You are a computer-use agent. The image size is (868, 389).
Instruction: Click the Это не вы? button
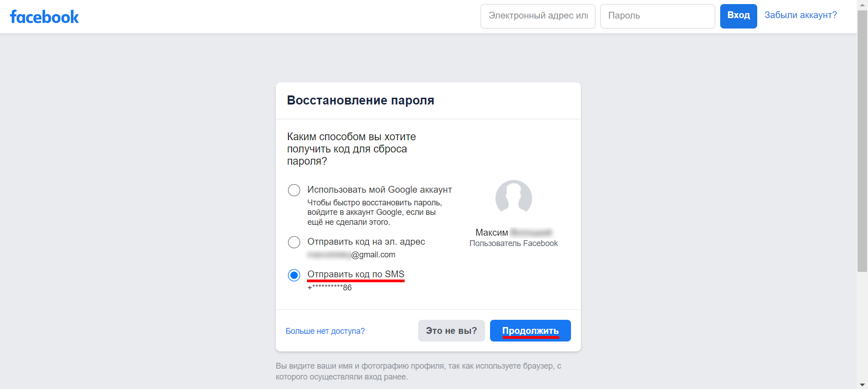(452, 331)
